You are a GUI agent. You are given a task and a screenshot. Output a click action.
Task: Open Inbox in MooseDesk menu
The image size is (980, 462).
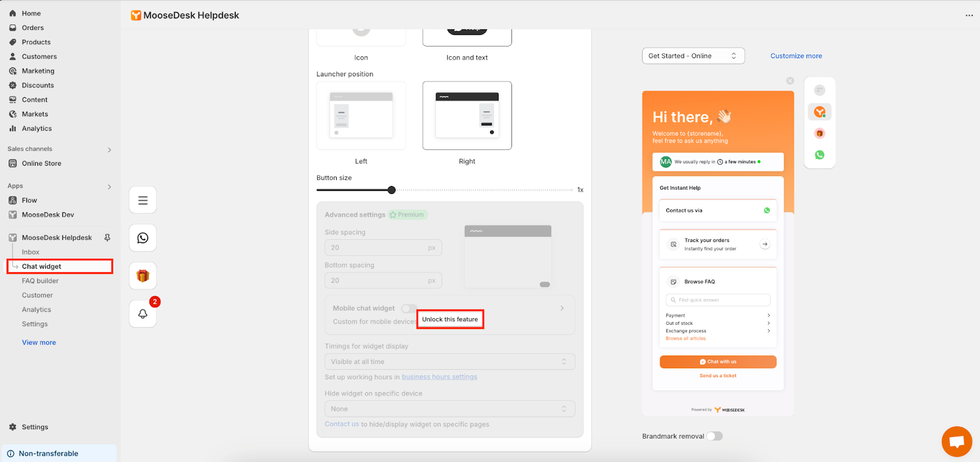click(31, 252)
